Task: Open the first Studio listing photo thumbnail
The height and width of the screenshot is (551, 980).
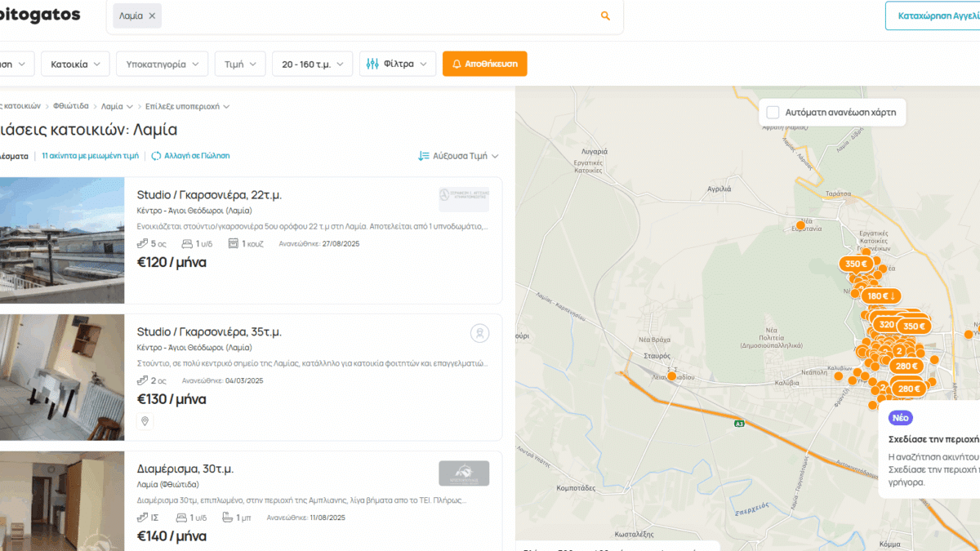Action: [x=61, y=240]
